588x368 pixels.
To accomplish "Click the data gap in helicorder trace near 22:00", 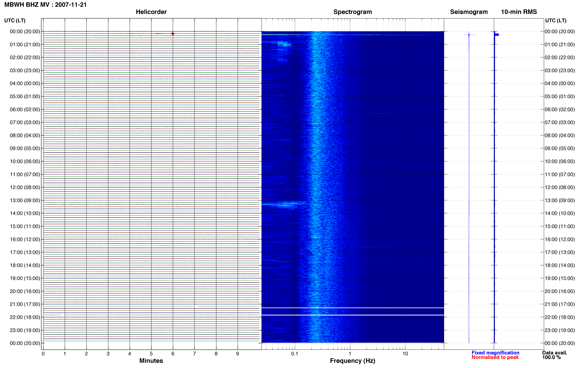I will (x=63, y=315).
